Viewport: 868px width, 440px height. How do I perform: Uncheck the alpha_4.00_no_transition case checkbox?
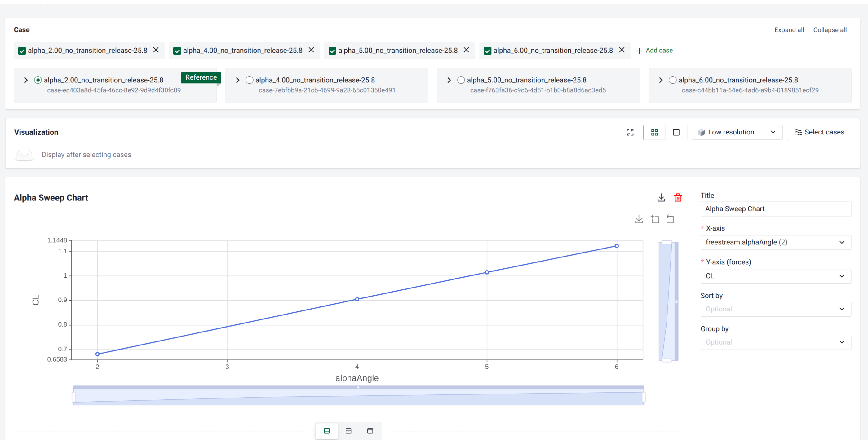click(177, 51)
